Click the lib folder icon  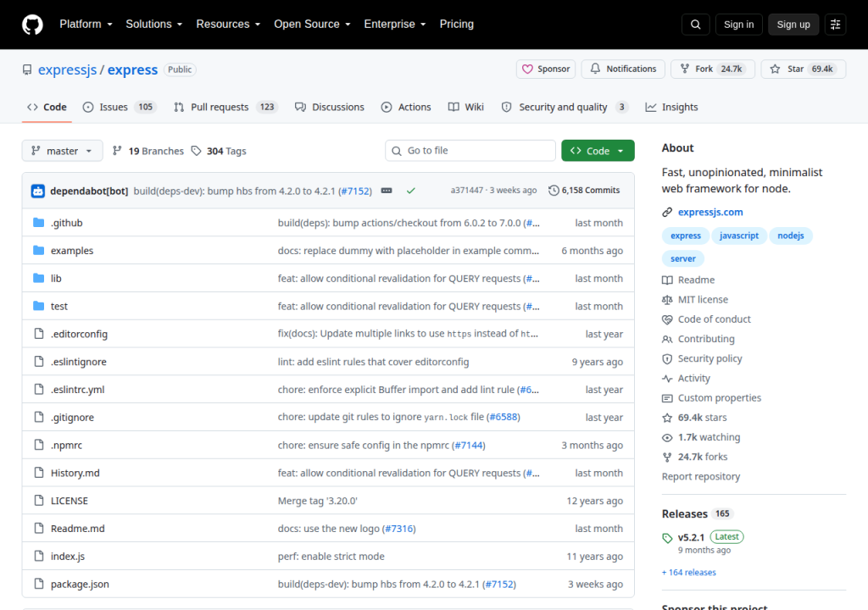click(x=38, y=278)
